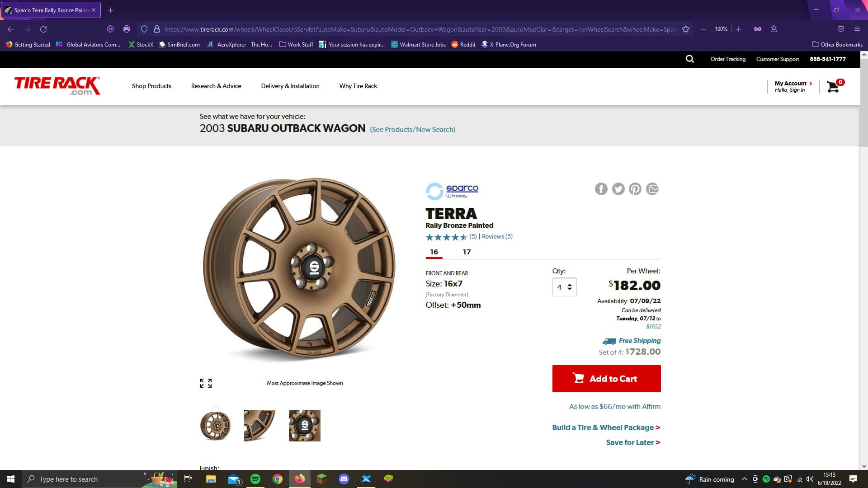
Task: Zoom out with minus icon
Action: pos(703,29)
